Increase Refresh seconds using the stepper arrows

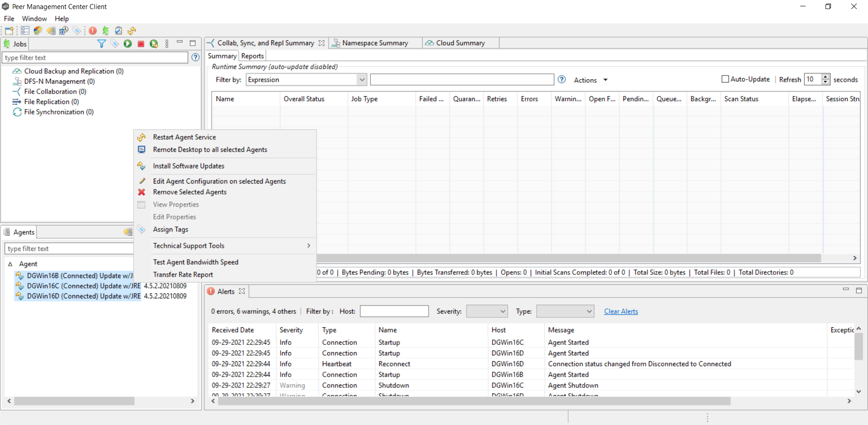826,76
